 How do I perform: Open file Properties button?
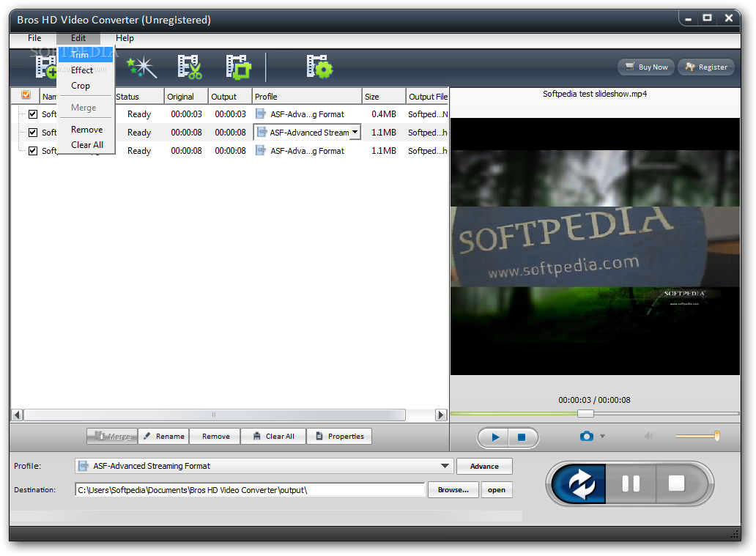[339, 437]
